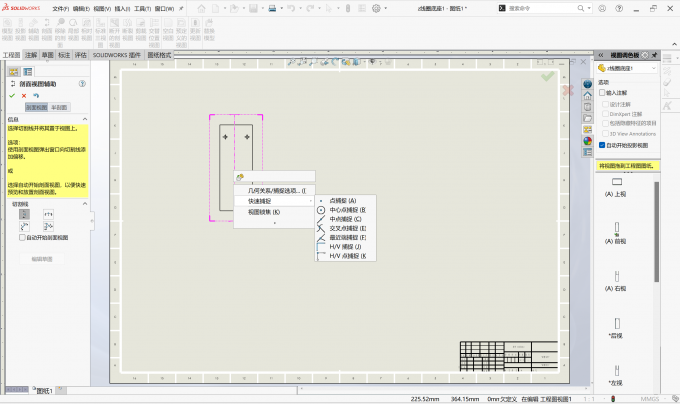The height and width of the screenshot is (404, 680).
Task: Select the horizontal cutting line type
Action: [48, 214]
